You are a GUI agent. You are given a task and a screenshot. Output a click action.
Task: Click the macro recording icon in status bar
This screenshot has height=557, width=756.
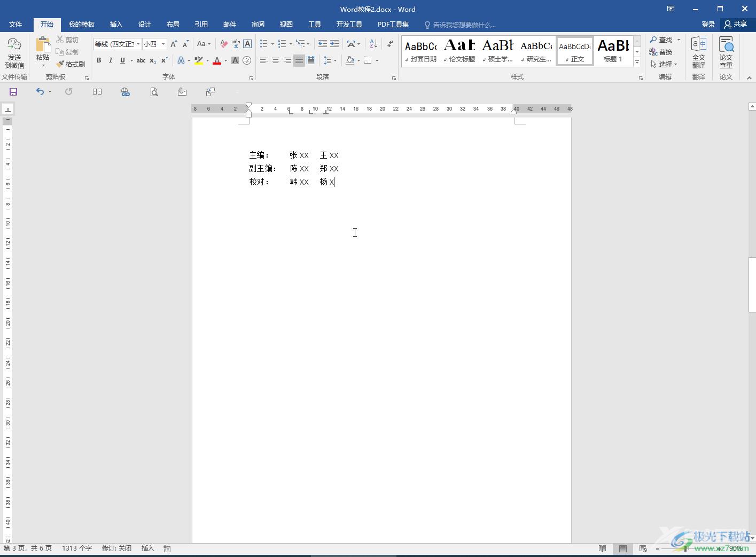pyautogui.click(x=167, y=548)
